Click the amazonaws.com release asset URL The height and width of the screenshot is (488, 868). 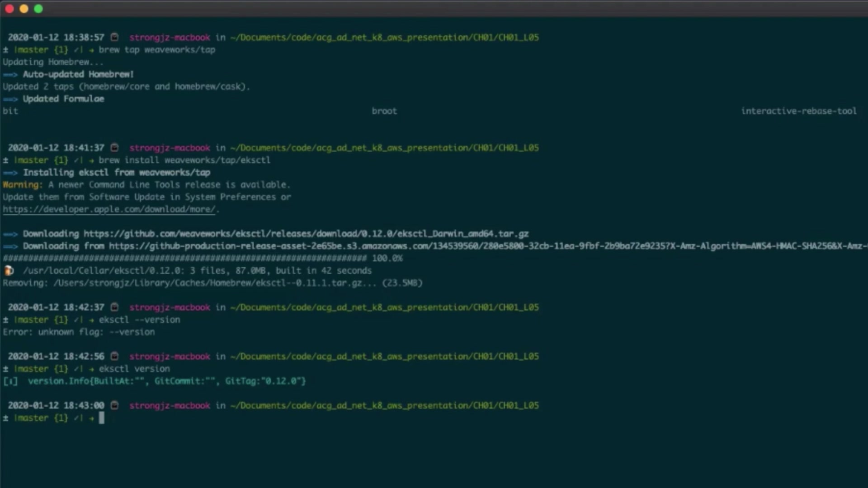tap(487, 246)
